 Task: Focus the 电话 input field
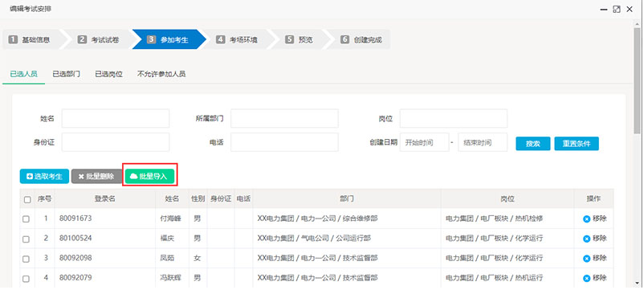284,142
